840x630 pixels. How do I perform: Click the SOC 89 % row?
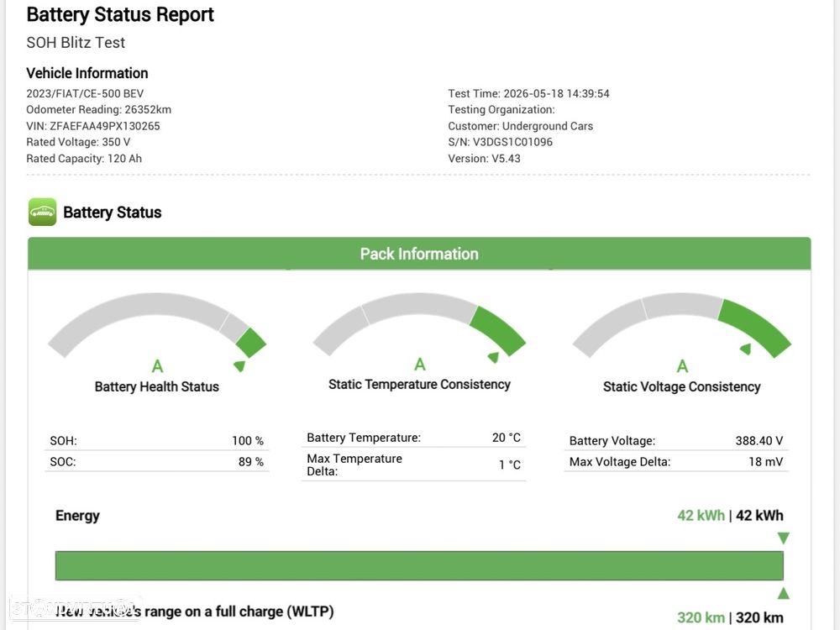(157, 462)
